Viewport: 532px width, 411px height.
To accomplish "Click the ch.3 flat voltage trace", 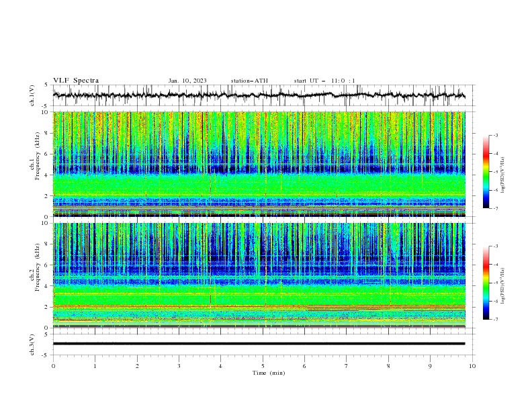I will point(259,344).
